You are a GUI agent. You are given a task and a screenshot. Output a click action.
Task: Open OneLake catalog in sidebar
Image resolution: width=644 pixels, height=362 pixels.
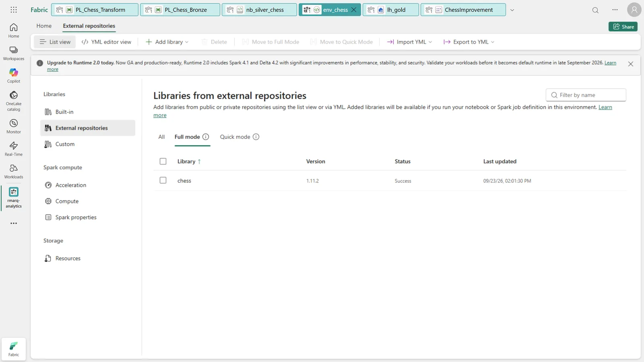[14, 101]
